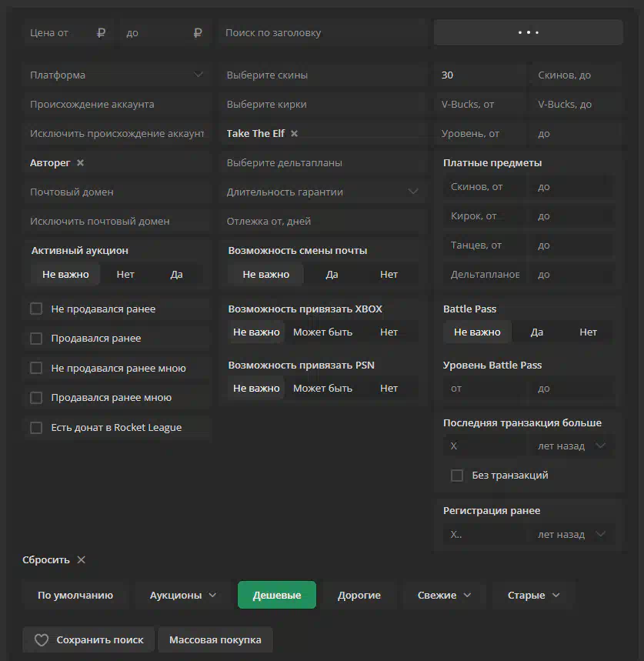Select Нет under Активный аукцион
The height and width of the screenshot is (661, 644).
(x=125, y=275)
